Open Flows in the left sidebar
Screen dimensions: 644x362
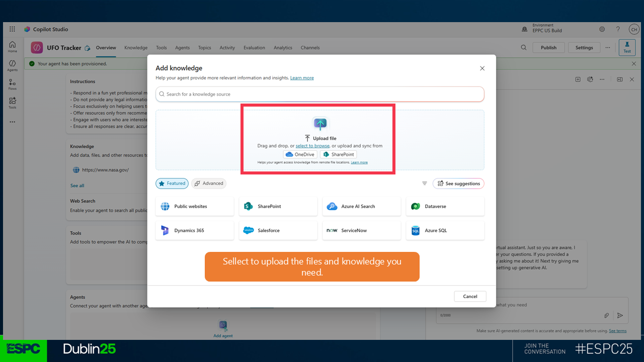coord(12,84)
